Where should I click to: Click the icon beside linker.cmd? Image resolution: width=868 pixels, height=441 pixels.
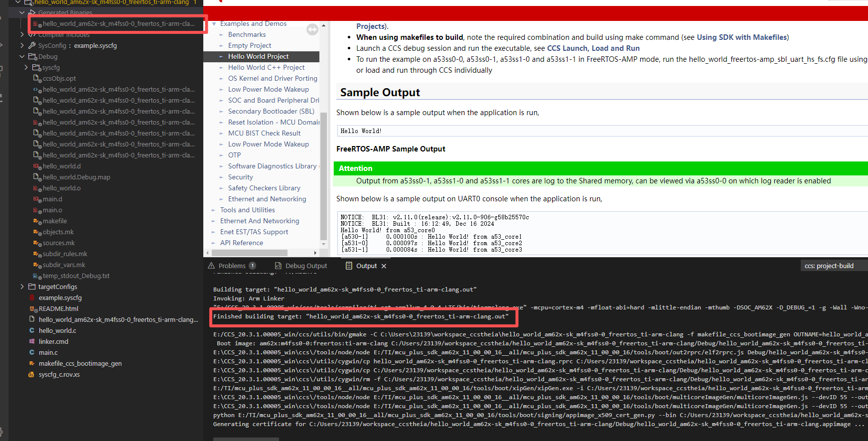32,341
